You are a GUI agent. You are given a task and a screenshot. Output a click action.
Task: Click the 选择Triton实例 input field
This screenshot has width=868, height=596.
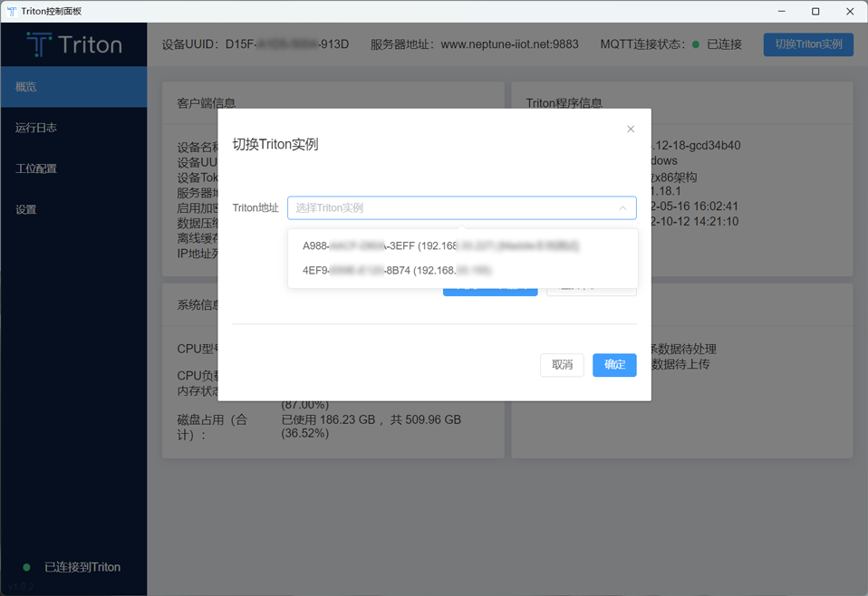(x=453, y=208)
